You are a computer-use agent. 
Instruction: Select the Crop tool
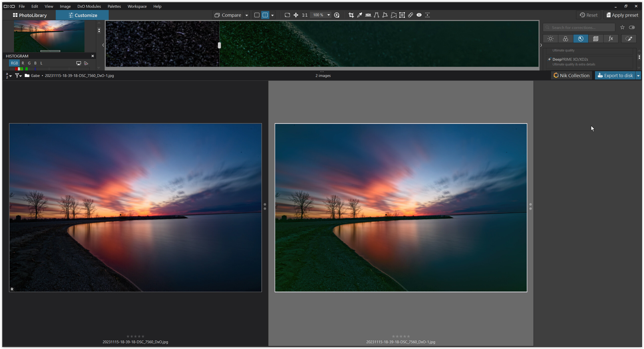(351, 15)
